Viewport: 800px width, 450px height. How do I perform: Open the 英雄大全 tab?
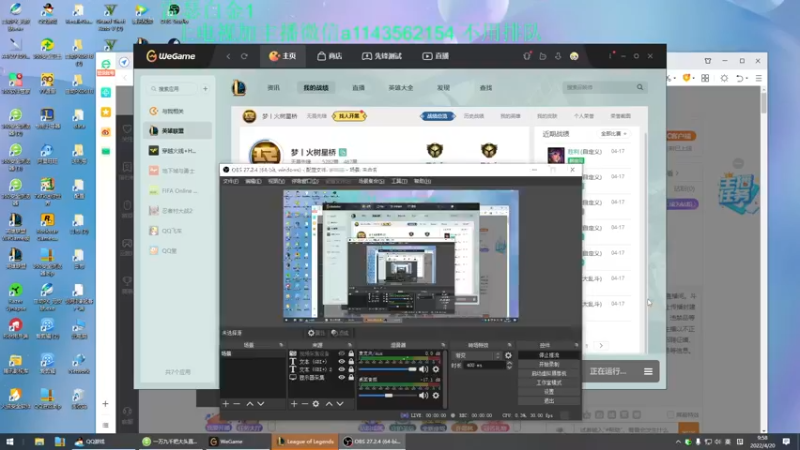[401, 88]
